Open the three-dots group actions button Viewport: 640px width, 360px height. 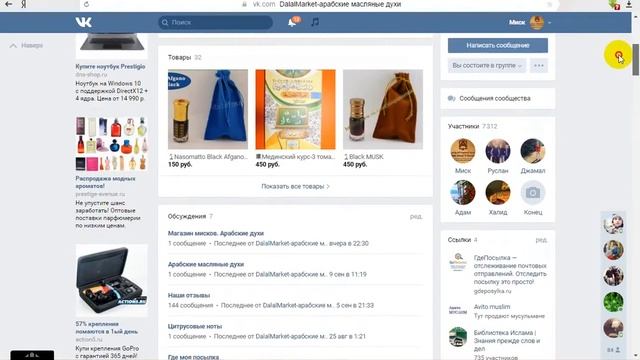point(539,65)
